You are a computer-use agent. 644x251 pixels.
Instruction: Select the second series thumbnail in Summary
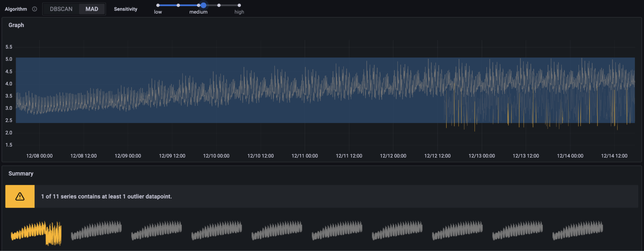96,230
